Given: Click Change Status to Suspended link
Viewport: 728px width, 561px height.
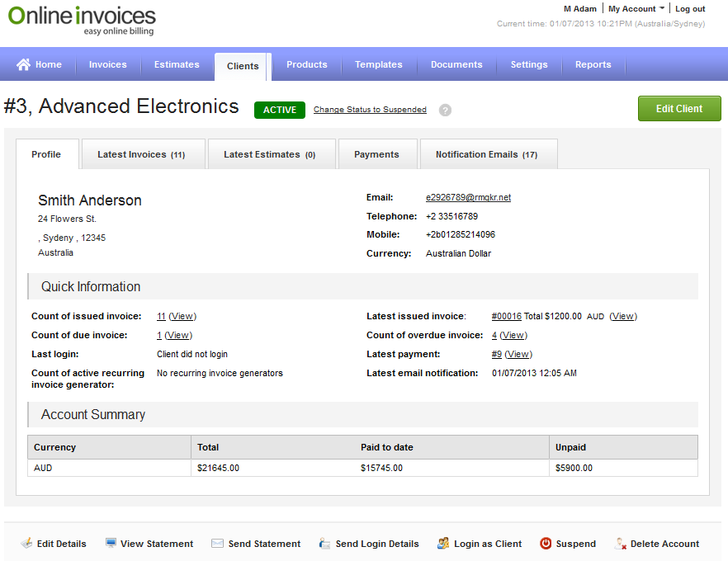Looking at the screenshot, I should tap(370, 110).
